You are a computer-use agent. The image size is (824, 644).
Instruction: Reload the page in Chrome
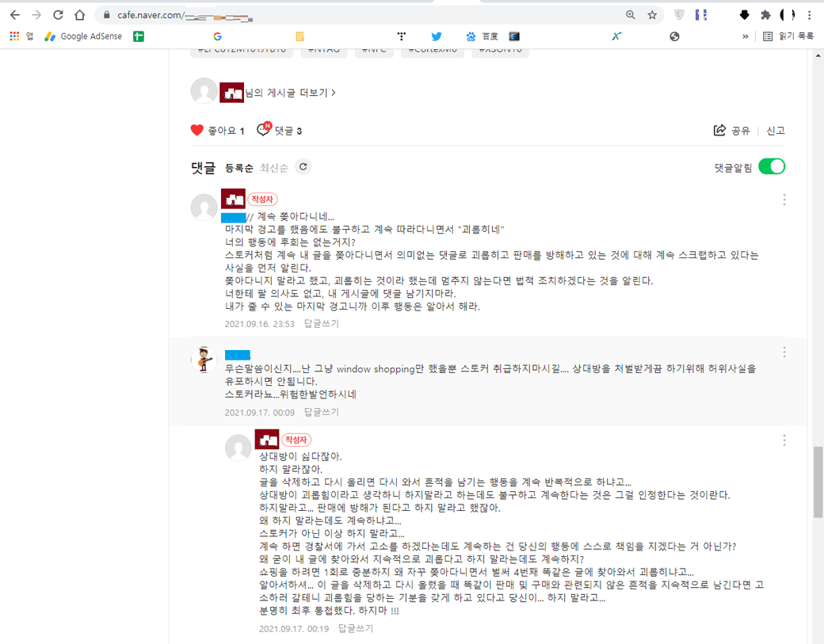(58, 15)
